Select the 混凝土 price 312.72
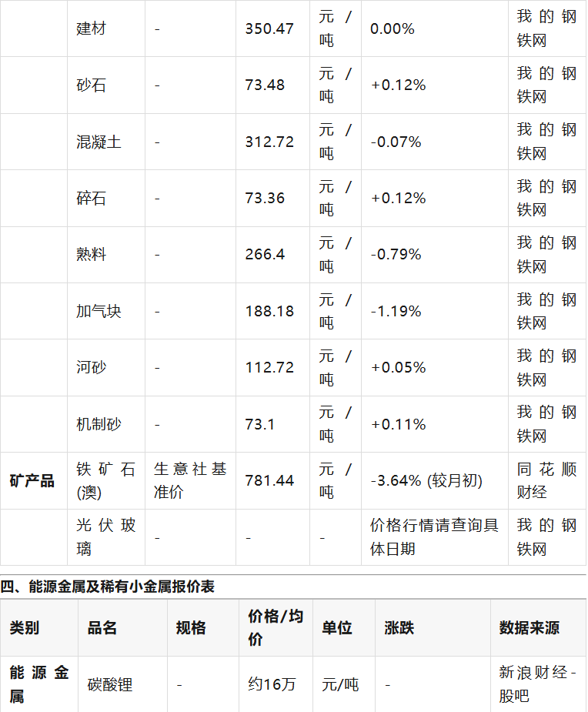Image resolution: width=588 pixels, height=712 pixels. (269, 142)
